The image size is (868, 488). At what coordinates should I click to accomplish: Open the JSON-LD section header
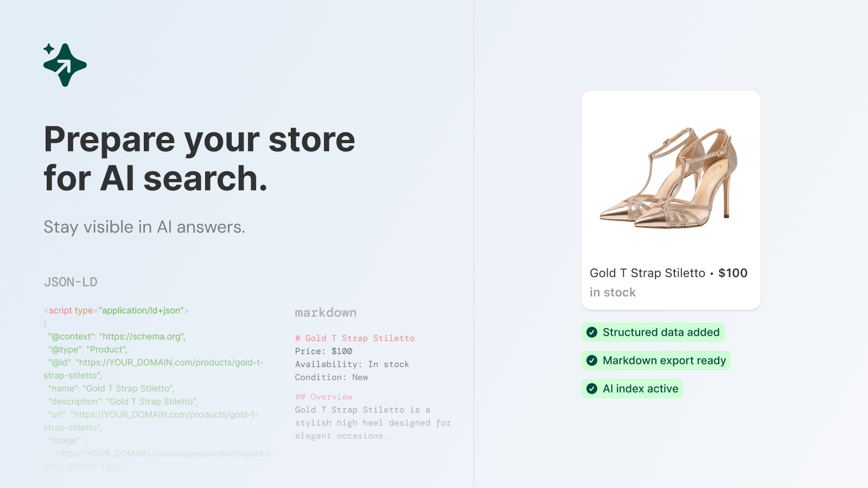[71, 282]
